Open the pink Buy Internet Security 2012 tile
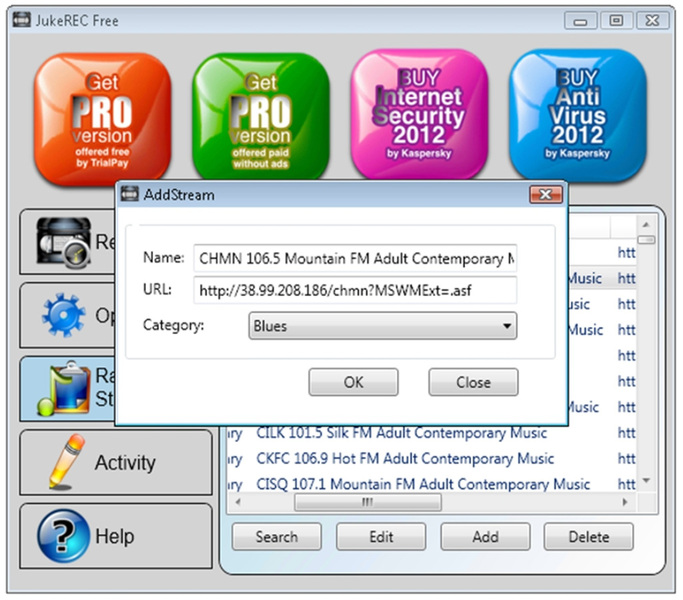This screenshot has width=683, height=600. point(419,116)
